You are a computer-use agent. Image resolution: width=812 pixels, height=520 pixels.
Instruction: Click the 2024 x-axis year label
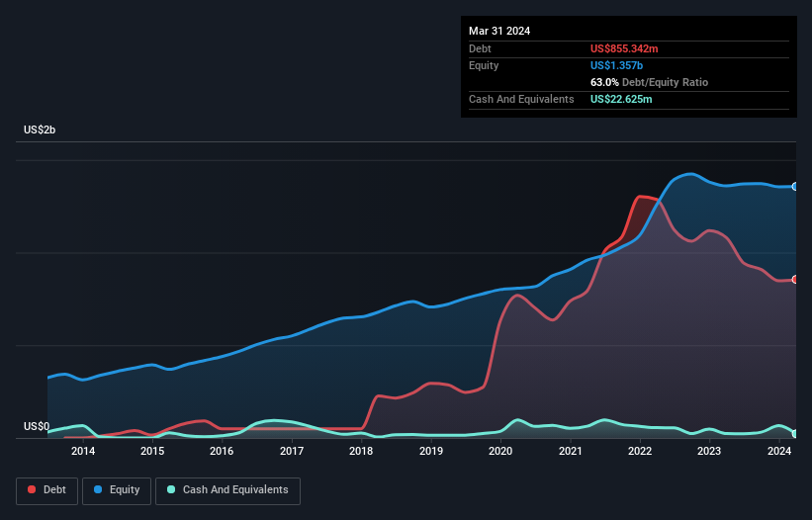tap(779, 451)
